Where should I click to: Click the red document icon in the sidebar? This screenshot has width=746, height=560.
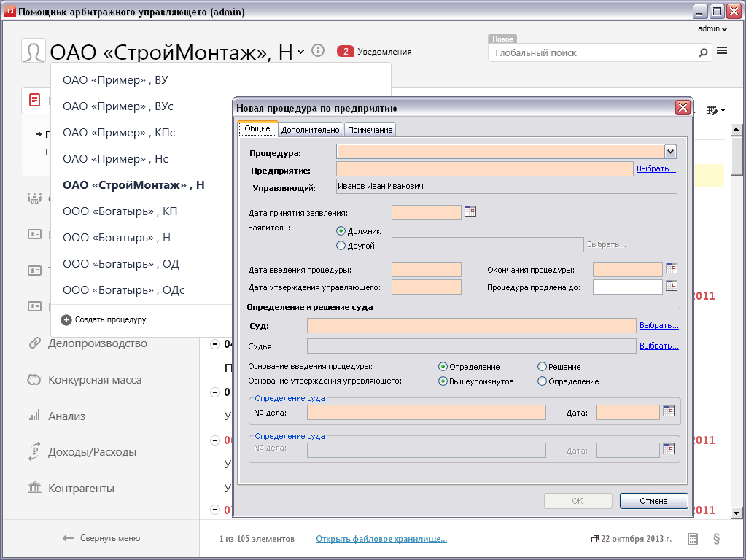[35, 100]
